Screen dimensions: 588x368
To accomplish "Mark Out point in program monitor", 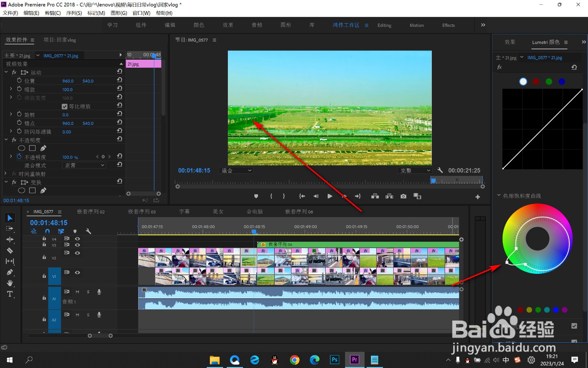I will click(x=284, y=196).
